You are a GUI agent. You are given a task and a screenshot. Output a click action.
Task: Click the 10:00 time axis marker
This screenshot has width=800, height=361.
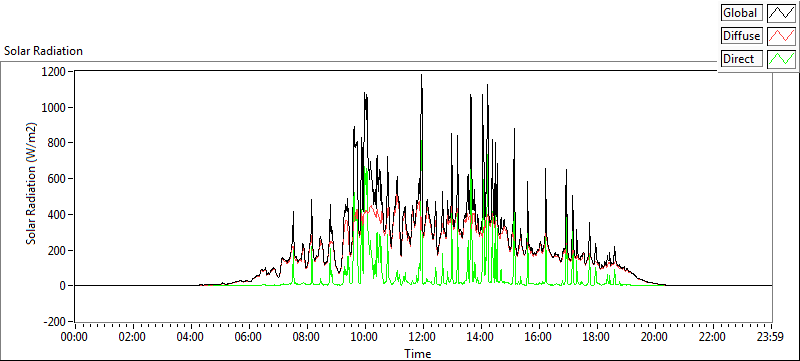365,337
